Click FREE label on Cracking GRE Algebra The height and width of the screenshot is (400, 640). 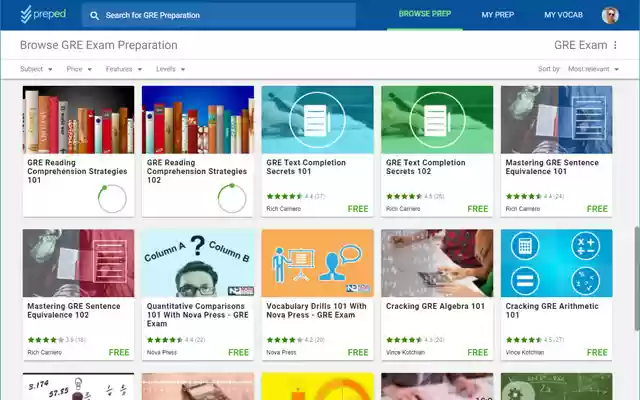pyautogui.click(x=478, y=353)
